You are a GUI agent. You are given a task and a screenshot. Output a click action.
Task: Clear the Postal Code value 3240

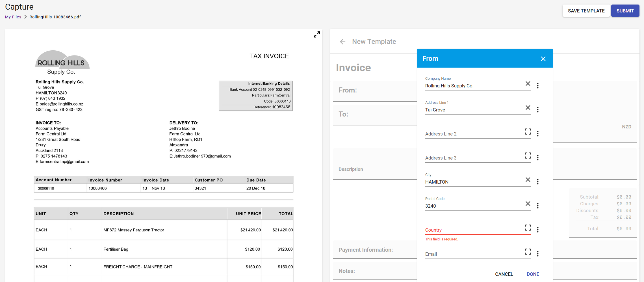tap(528, 204)
